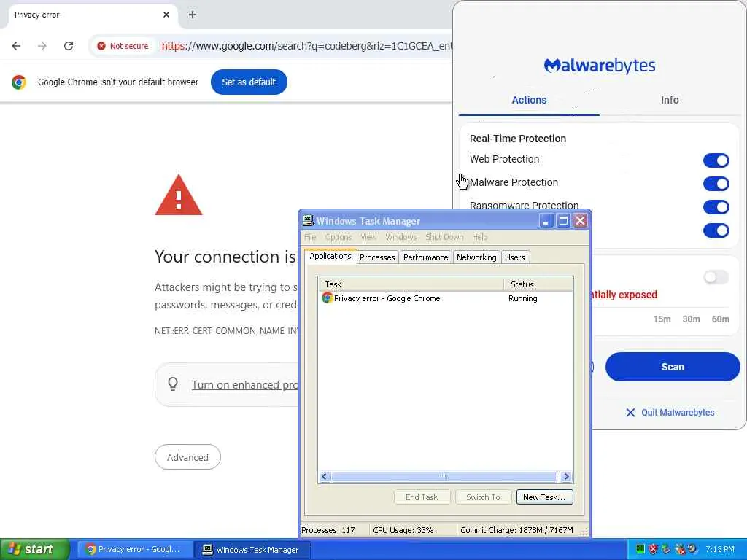Go back in Chrome
Screen dimensions: 747x560
(16, 46)
